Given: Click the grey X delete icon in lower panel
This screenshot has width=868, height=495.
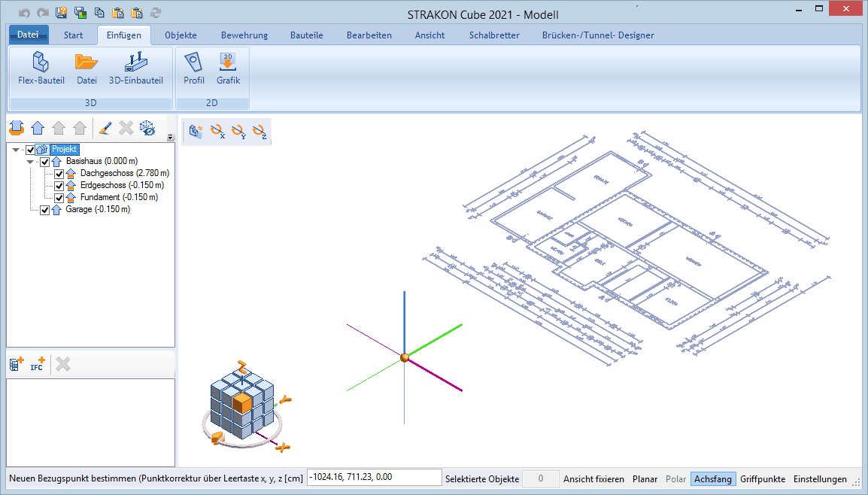Looking at the screenshot, I should [63, 364].
